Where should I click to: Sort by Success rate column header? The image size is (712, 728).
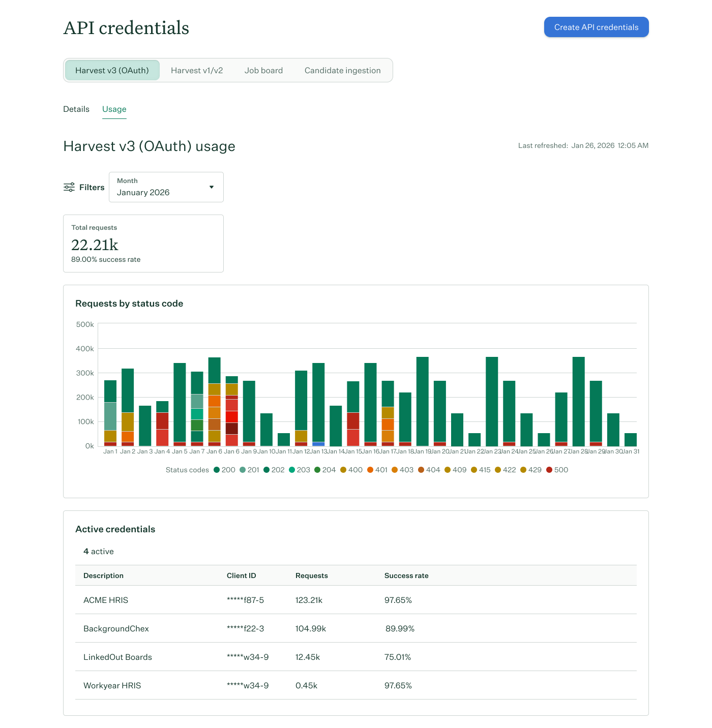pyautogui.click(x=406, y=575)
